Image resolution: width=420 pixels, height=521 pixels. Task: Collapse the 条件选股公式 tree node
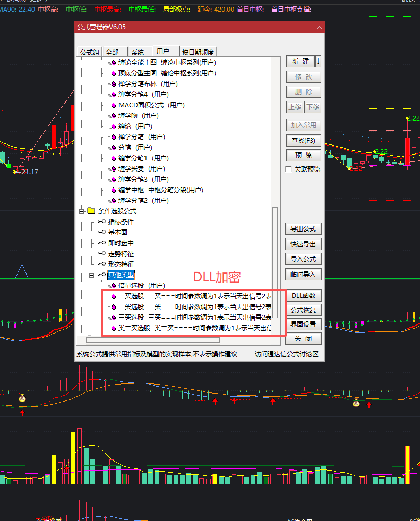pyautogui.click(x=82, y=211)
